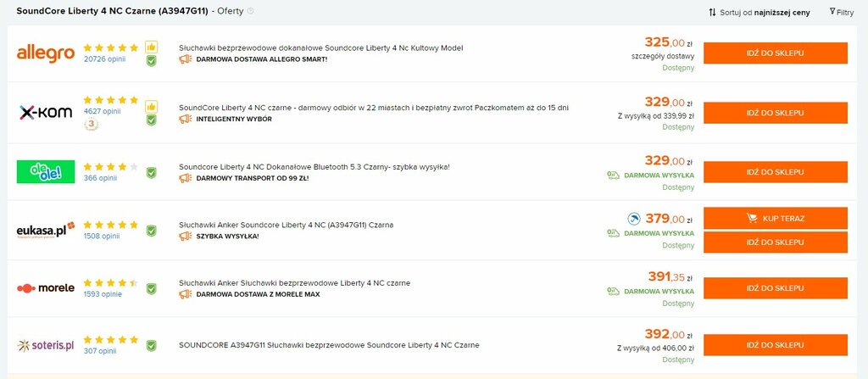This screenshot has height=379, width=868.
Task: Click the thumbs-up badge in x-kom row
Action: click(x=151, y=106)
